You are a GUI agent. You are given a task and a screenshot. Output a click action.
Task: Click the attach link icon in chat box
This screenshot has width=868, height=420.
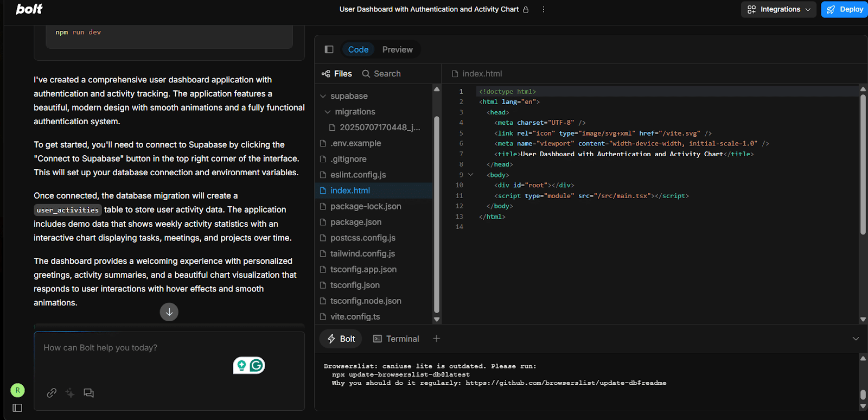click(x=52, y=393)
